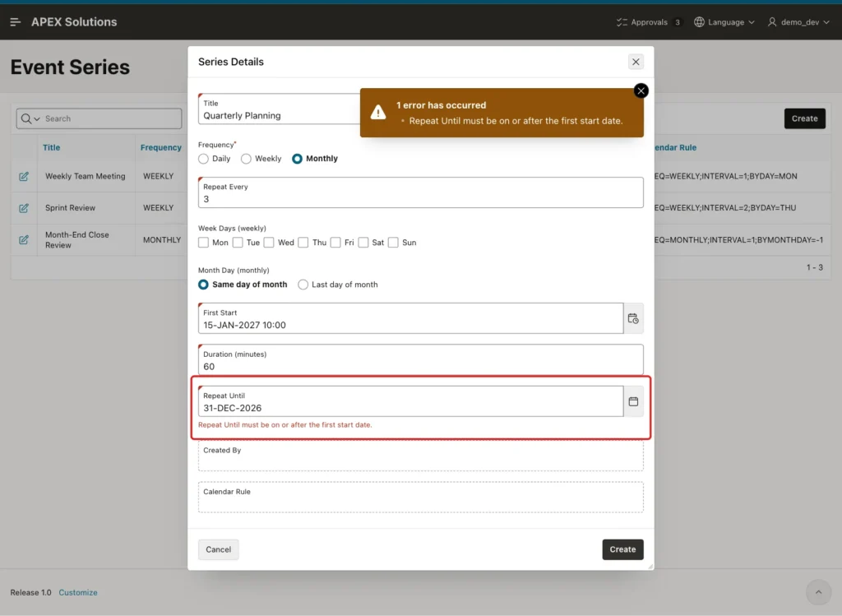This screenshot has height=616, width=842.
Task: Check the Sat weekday checkbox
Action: coord(363,243)
